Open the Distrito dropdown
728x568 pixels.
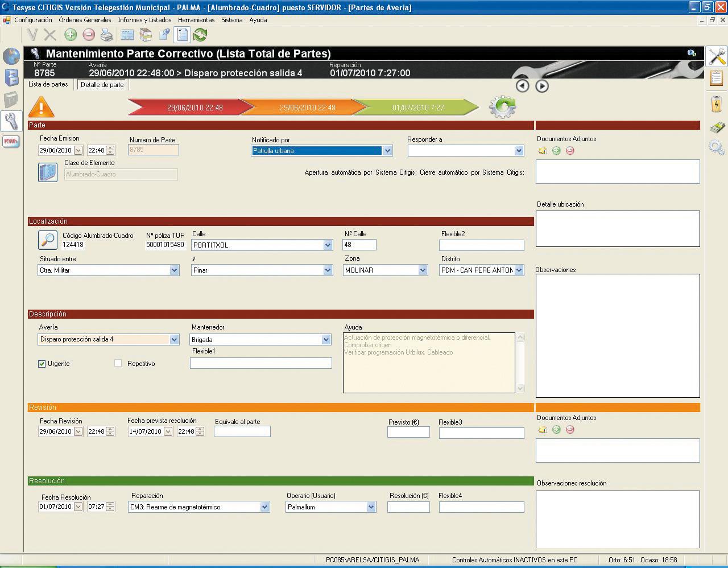click(x=519, y=270)
